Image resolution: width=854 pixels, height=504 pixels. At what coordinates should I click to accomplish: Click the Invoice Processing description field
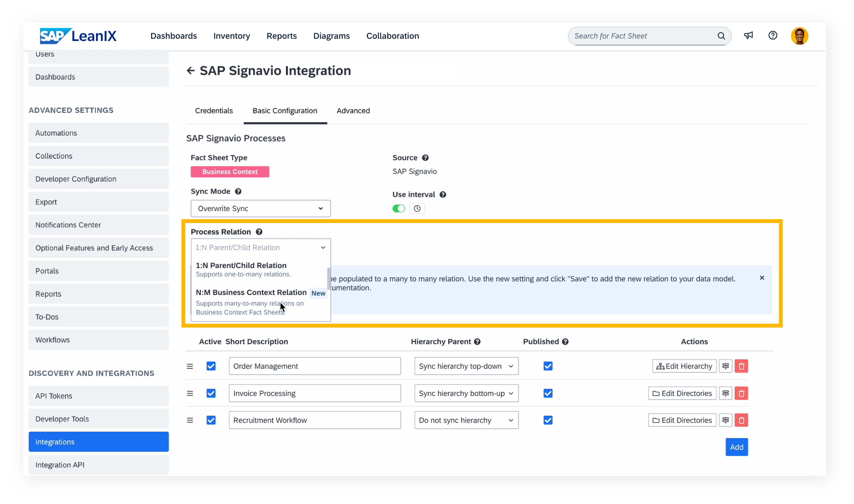tap(315, 393)
